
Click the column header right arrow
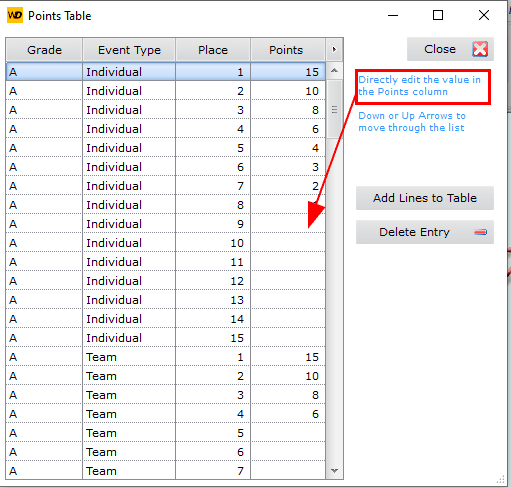point(334,50)
